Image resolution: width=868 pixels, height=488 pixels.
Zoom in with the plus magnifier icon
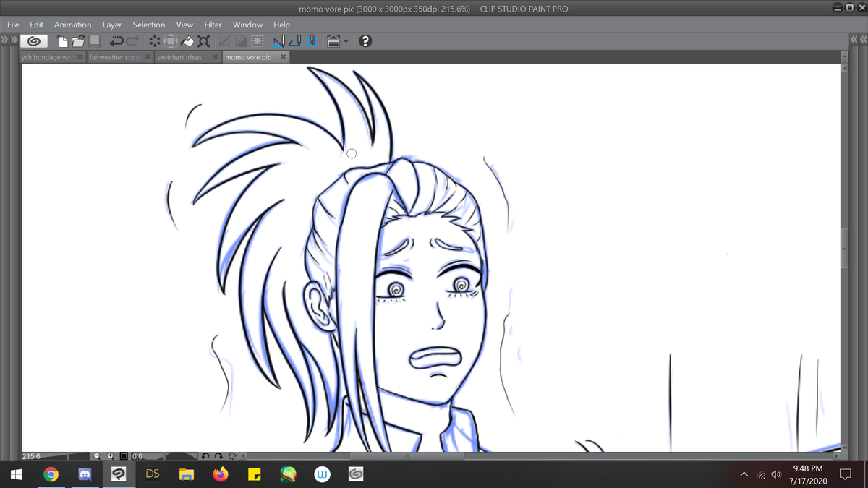click(x=110, y=456)
